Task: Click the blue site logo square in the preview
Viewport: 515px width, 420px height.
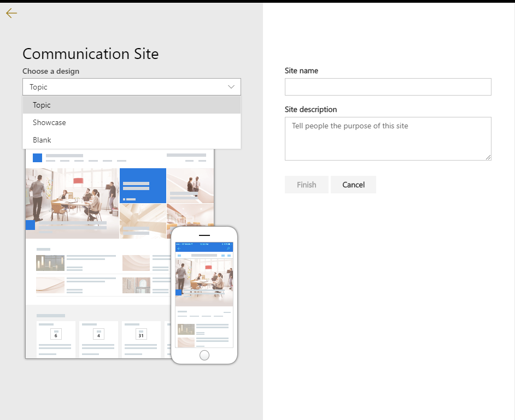Action: click(x=37, y=158)
